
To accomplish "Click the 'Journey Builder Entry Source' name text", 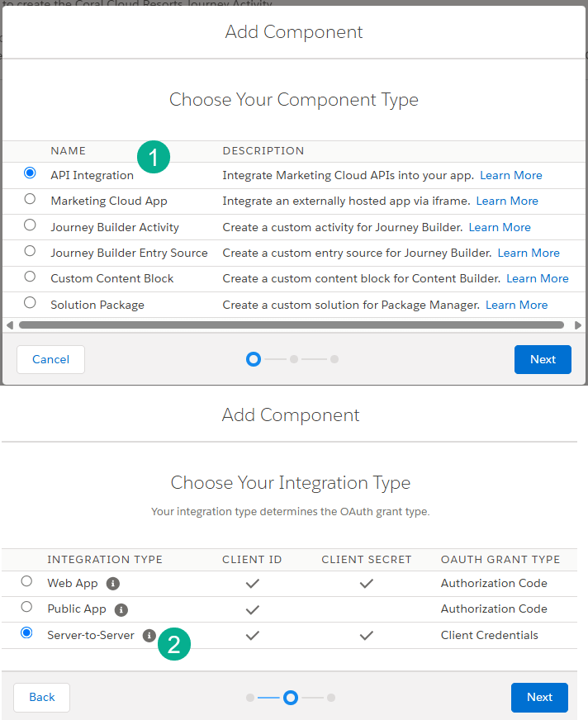I will (x=129, y=253).
